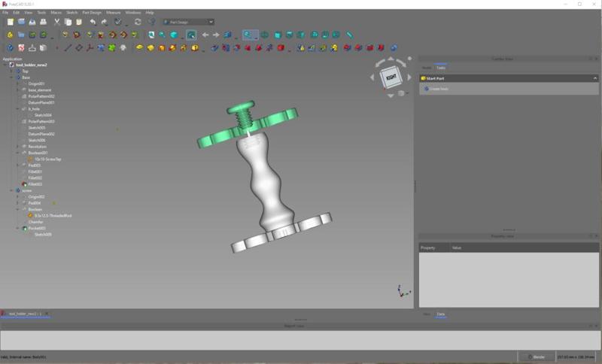This screenshot has width=602, height=364.
Task: Rotate view with cube down arrow
Action: tap(391, 96)
